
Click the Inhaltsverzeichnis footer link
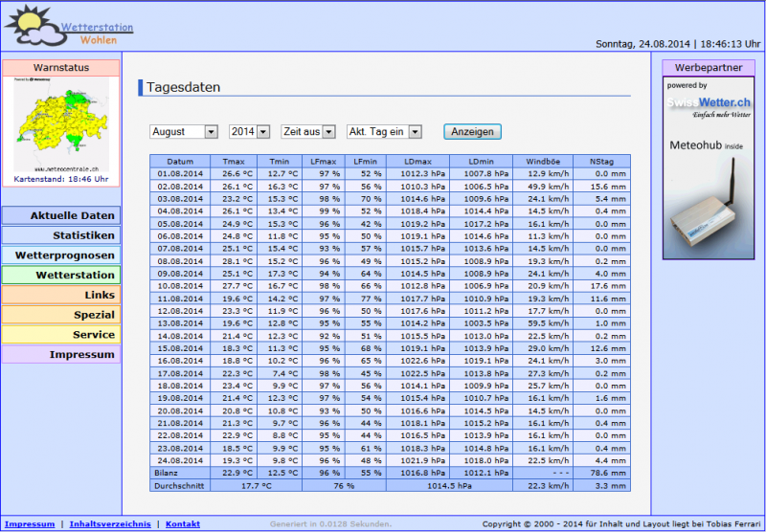point(110,524)
